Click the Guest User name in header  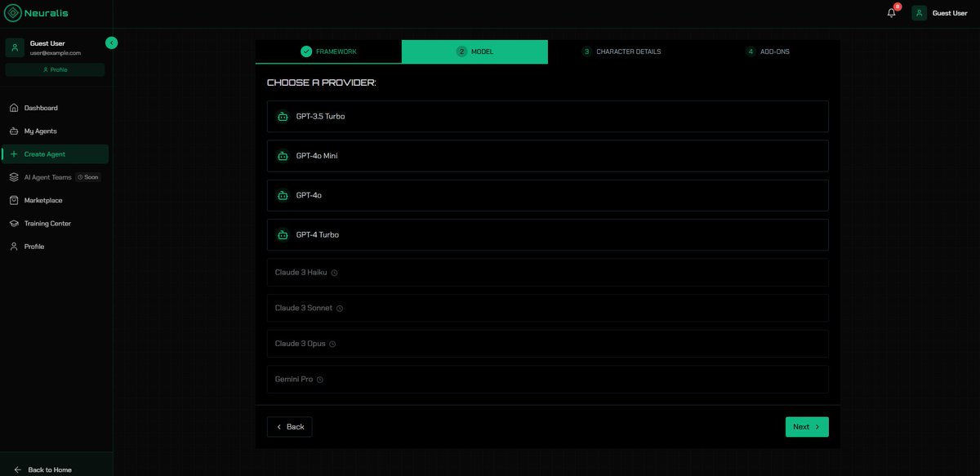tap(950, 13)
